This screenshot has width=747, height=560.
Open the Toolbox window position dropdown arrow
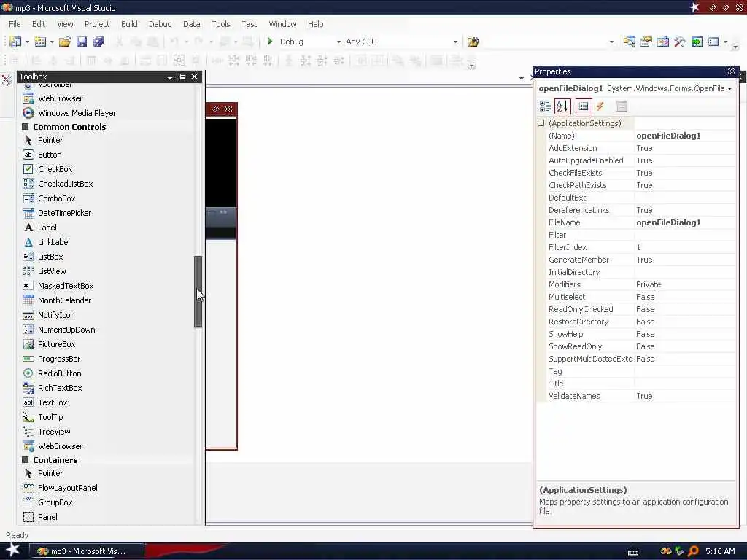coord(169,77)
